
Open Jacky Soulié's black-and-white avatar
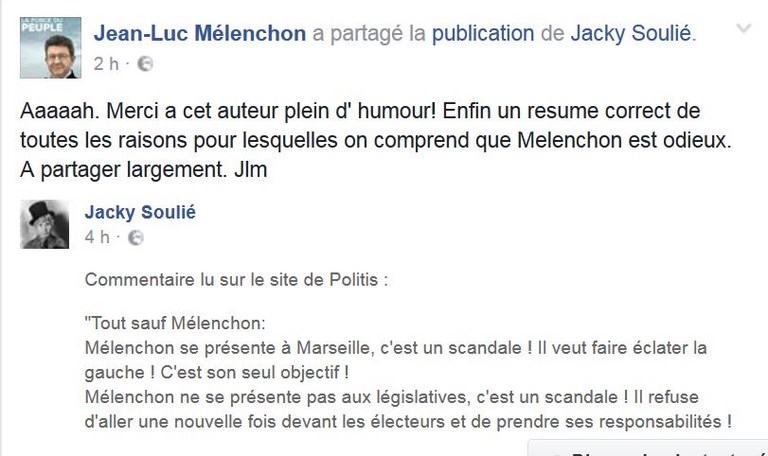45,224
